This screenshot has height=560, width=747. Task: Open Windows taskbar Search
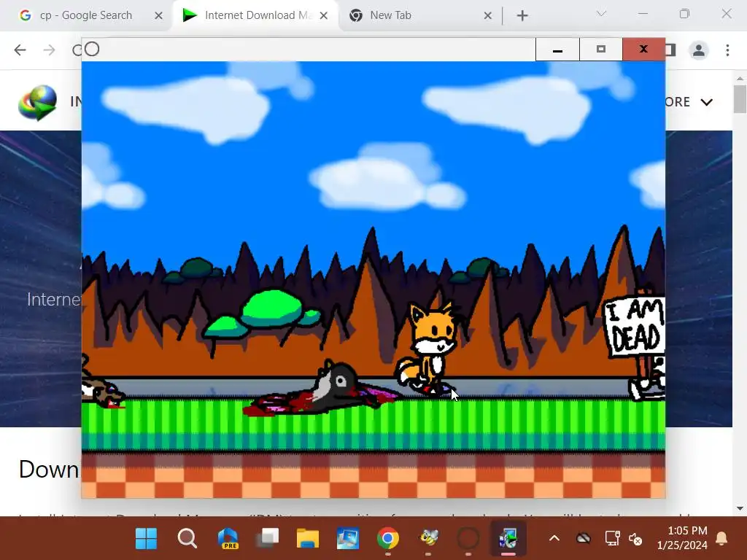pyautogui.click(x=187, y=539)
